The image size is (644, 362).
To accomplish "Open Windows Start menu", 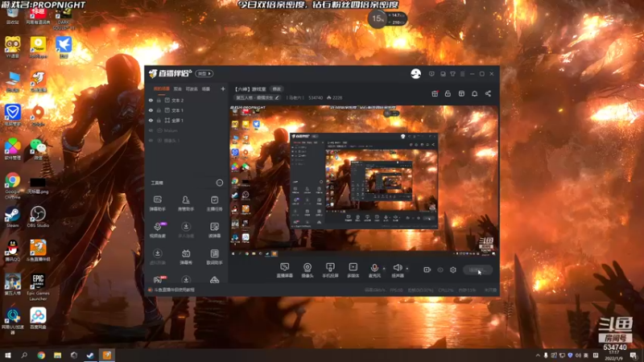I will (x=8, y=356).
